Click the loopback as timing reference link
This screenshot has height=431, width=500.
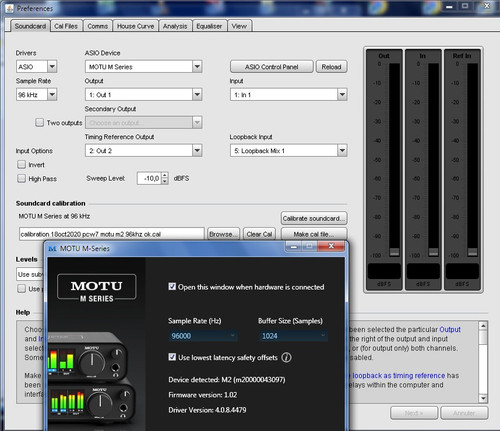click(x=399, y=376)
